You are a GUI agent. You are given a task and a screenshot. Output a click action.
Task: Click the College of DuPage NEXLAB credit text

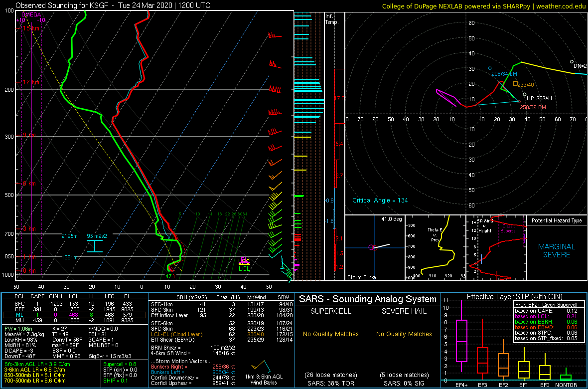tap(484, 5)
